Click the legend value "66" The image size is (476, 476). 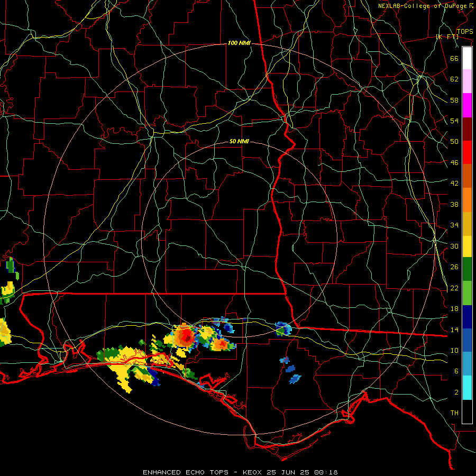point(454,58)
